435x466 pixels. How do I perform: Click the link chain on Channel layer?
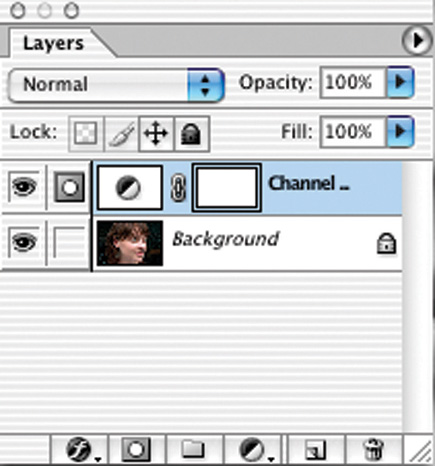tap(178, 188)
